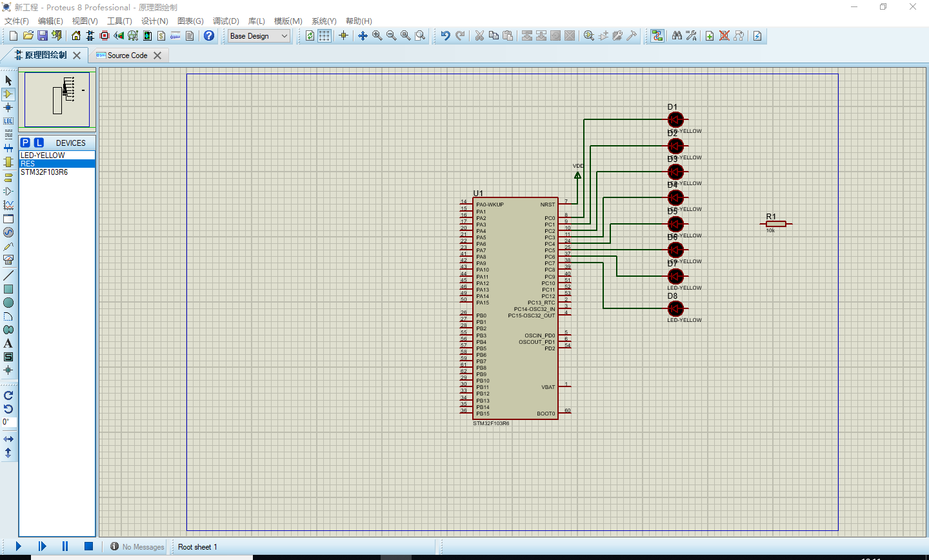This screenshot has height=560, width=929.
Task: Redraw the display with refresh icon
Action: click(x=310, y=35)
